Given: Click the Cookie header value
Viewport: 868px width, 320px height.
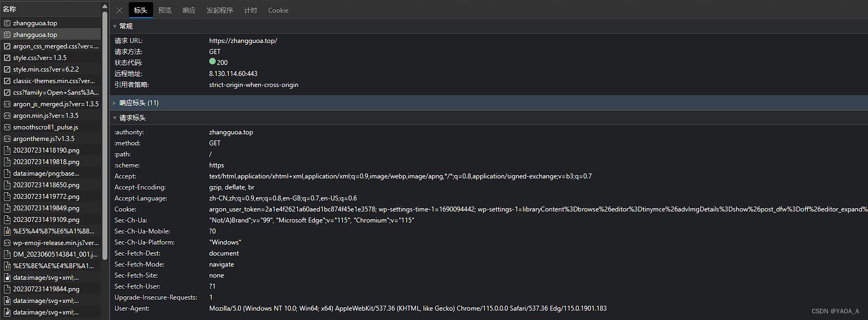Looking at the screenshot, I should pos(538,209).
